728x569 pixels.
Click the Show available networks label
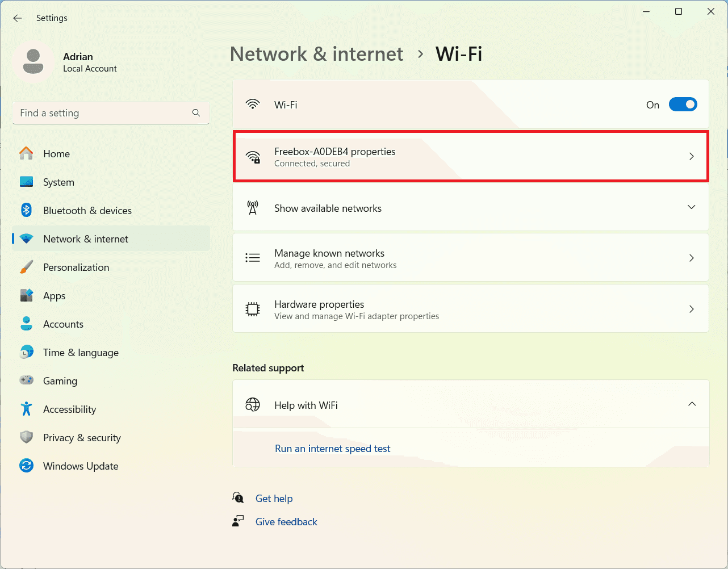328,208
